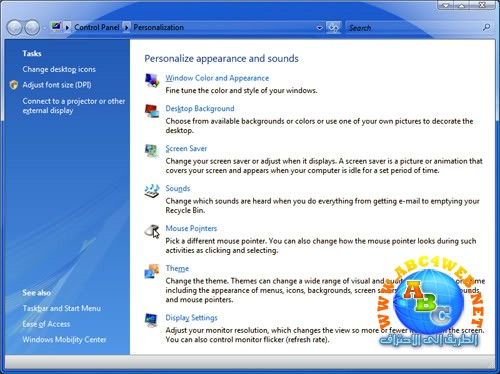Click the Back navigation button
Screen dimensions: 500x374
pyautogui.click(x=15, y=28)
